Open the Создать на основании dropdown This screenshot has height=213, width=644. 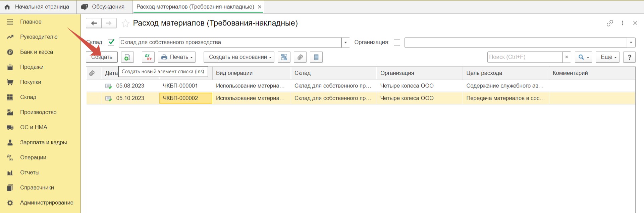pos(239,57)
